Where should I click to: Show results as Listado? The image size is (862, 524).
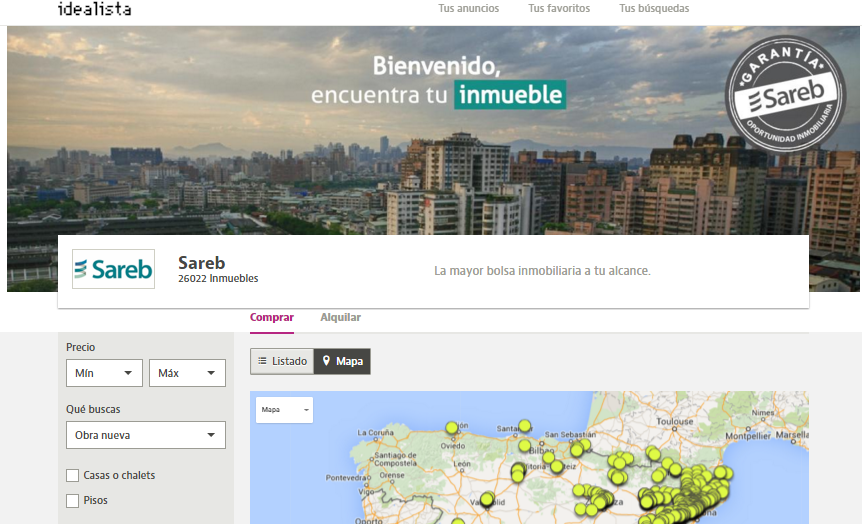tap(282, 361)
